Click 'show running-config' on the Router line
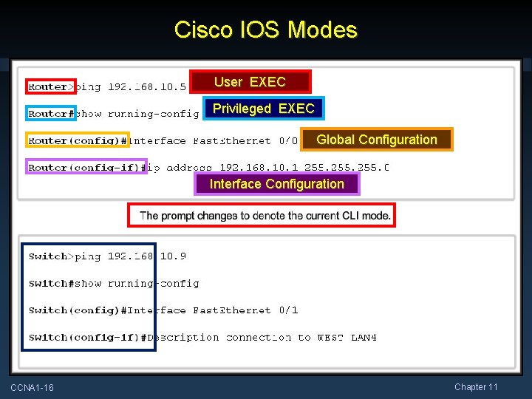532x399 pixels. [x=137, y=114]
